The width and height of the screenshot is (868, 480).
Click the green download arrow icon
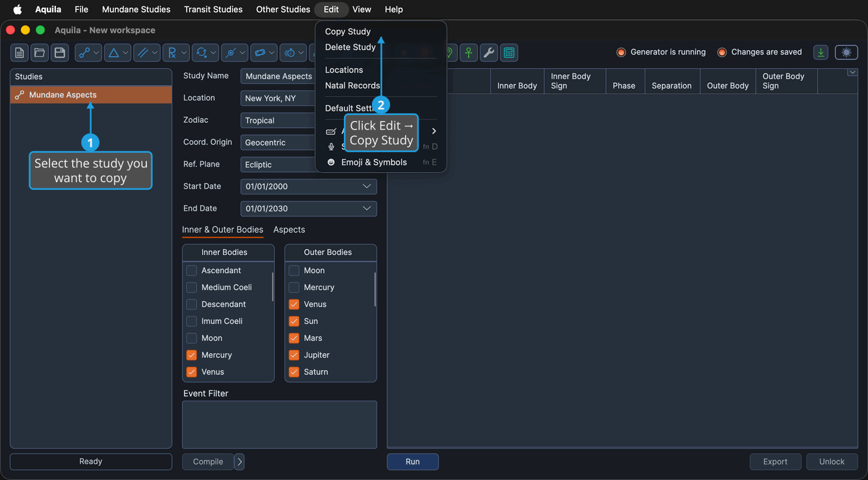821,53
